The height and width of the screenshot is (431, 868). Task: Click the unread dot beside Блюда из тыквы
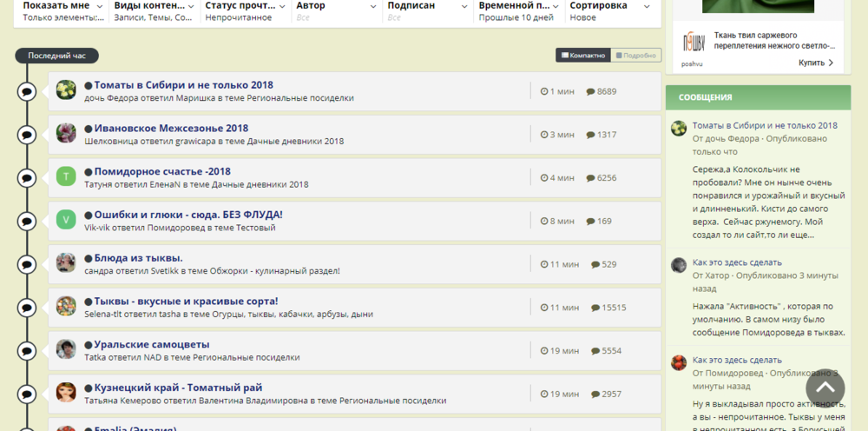pos(89,258)
